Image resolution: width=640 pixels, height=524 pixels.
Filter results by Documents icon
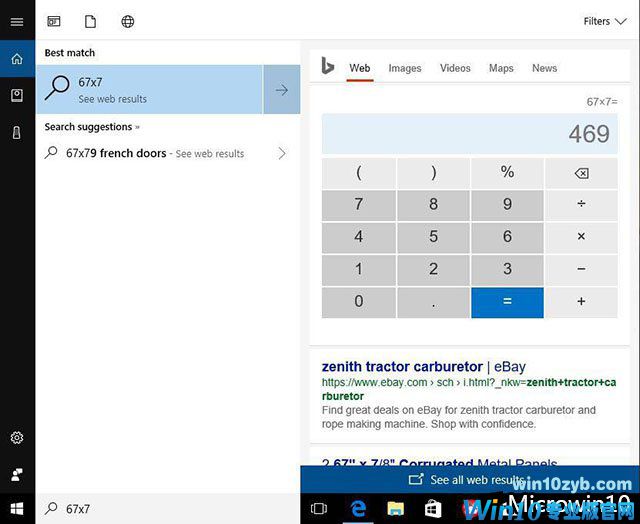[91, 21]
